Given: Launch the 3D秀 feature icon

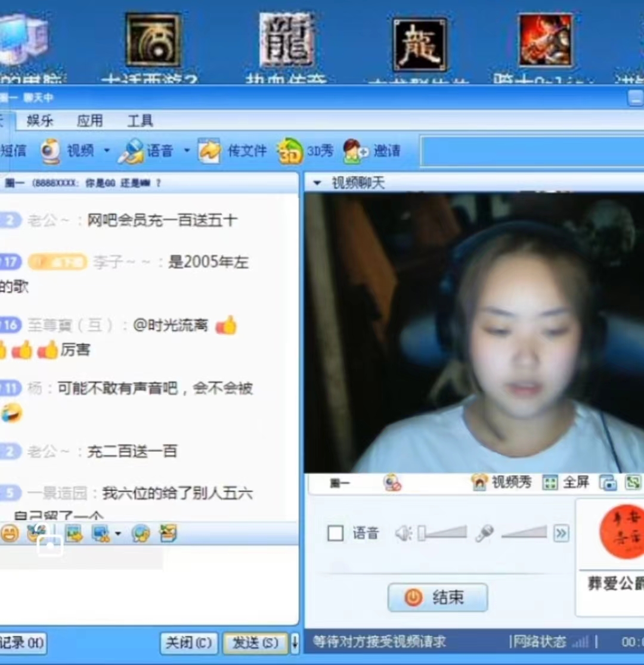Looking at the screenshot, I should click(290, 151).
